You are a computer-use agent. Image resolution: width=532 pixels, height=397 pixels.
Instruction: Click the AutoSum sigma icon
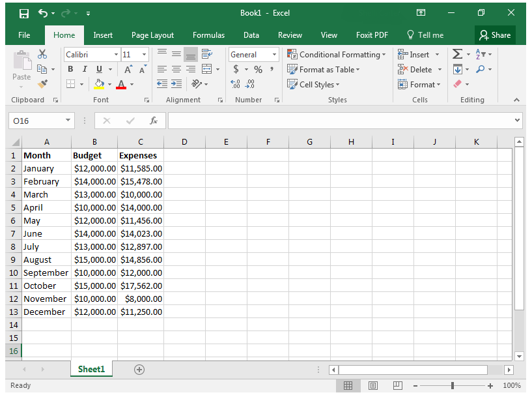click(x=457, y=55)
